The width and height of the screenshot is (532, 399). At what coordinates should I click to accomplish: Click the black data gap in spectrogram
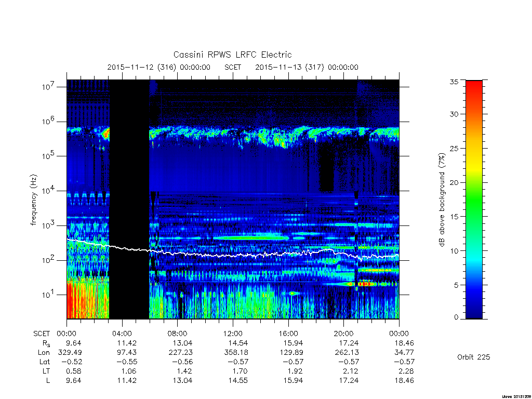point(129,199)
